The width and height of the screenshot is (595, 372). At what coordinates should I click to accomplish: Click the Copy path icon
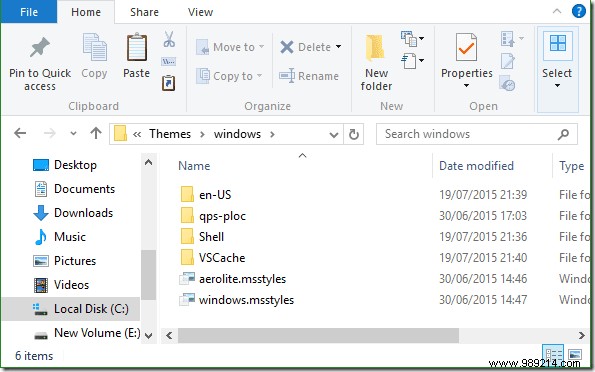tap(168, 61)
